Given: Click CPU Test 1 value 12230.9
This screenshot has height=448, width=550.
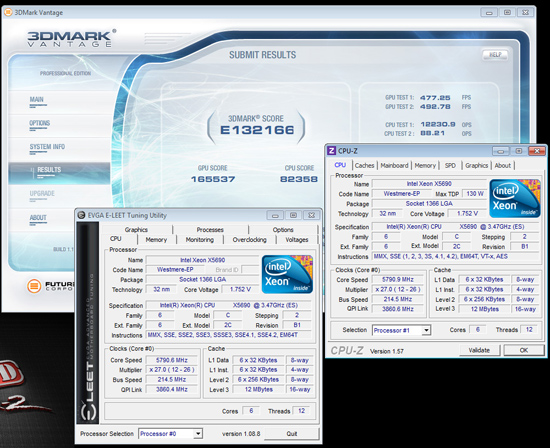Looking at the screenshot, I should click(438, 125).
